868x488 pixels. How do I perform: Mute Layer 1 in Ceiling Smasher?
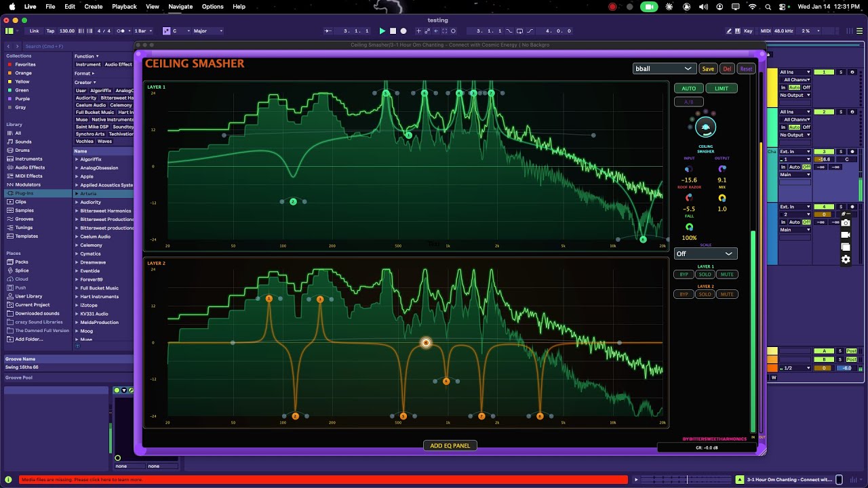tap(727, 274)
